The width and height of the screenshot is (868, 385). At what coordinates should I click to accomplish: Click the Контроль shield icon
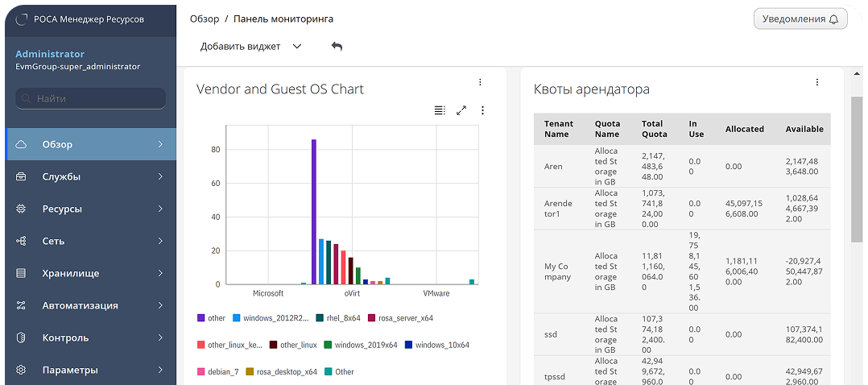point(22,338)
